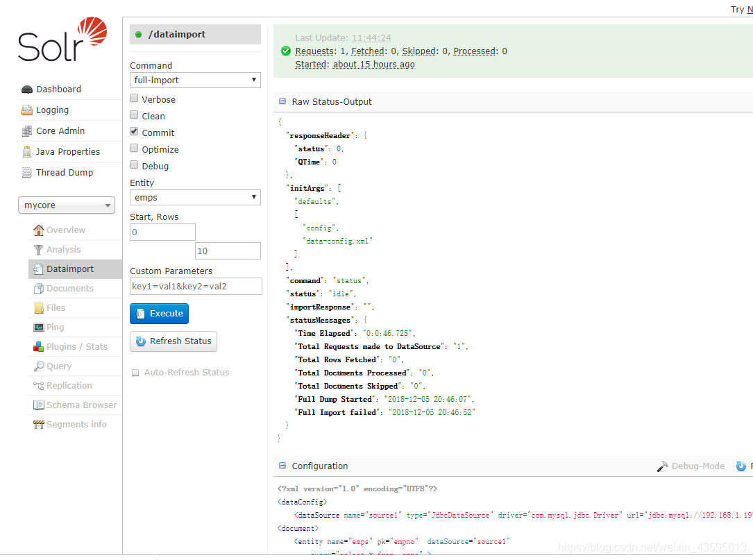The height and width of the screenshot is (560, 753).
Task: Click the Plugins / Stats blocks icon
Action: pyautogui.click(x=38, y=347)
